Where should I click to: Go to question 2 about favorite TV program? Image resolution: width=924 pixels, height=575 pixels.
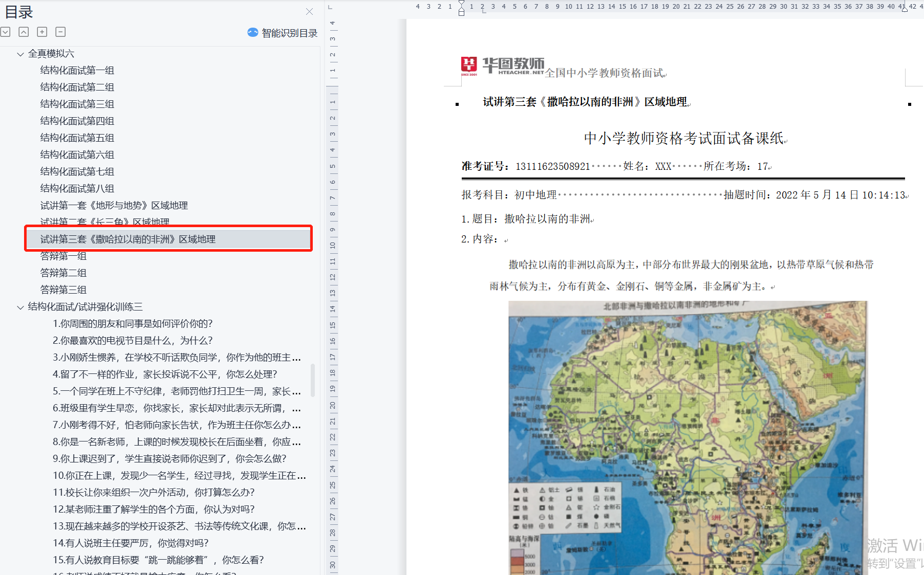[133, 341]
